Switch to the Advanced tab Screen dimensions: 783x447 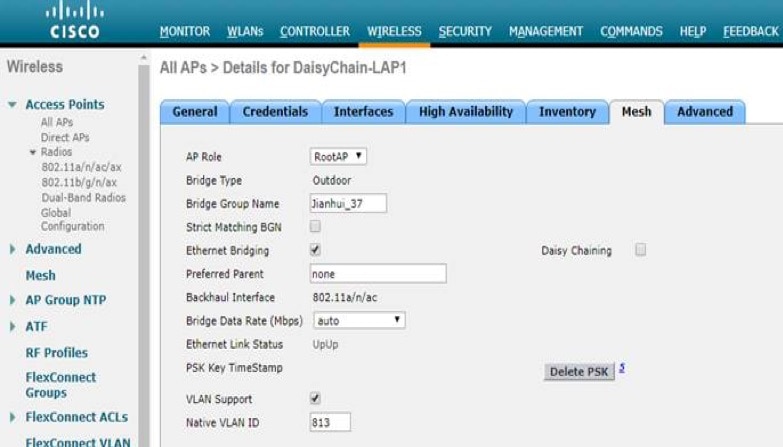705,112
